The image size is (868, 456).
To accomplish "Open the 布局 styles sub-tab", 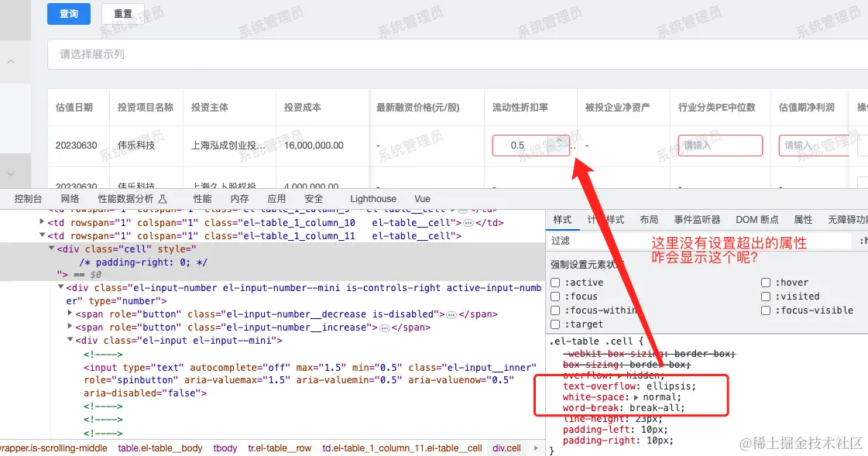I will pos(649,220).
